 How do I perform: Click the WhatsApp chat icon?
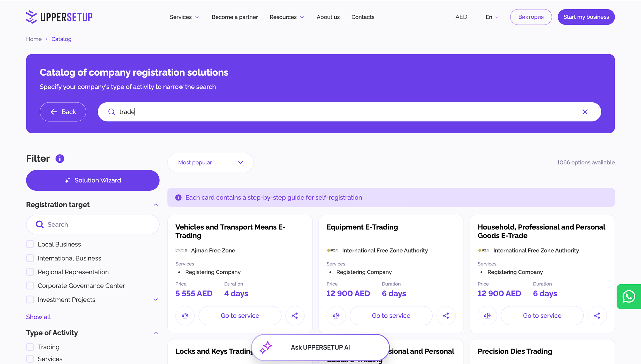(x=628, y=296)
